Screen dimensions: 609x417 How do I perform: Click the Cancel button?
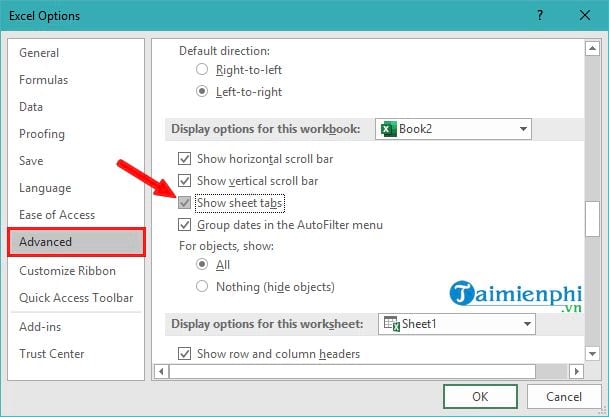pos(564,396)
